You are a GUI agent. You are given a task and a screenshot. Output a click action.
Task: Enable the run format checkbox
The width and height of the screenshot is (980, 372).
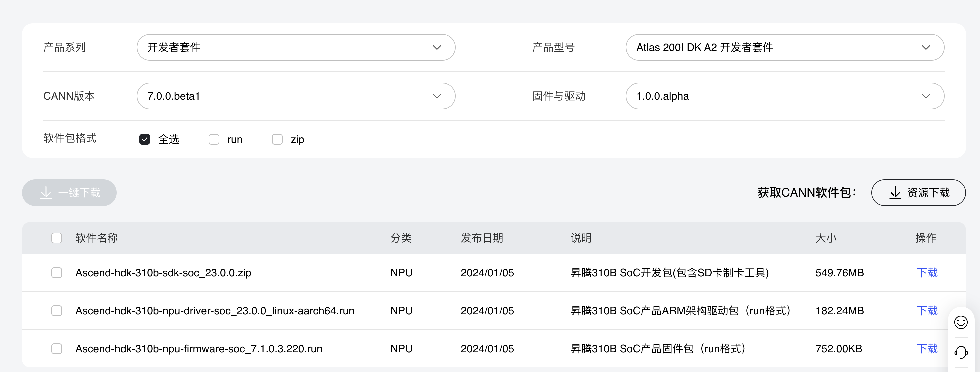click(214, 139)
